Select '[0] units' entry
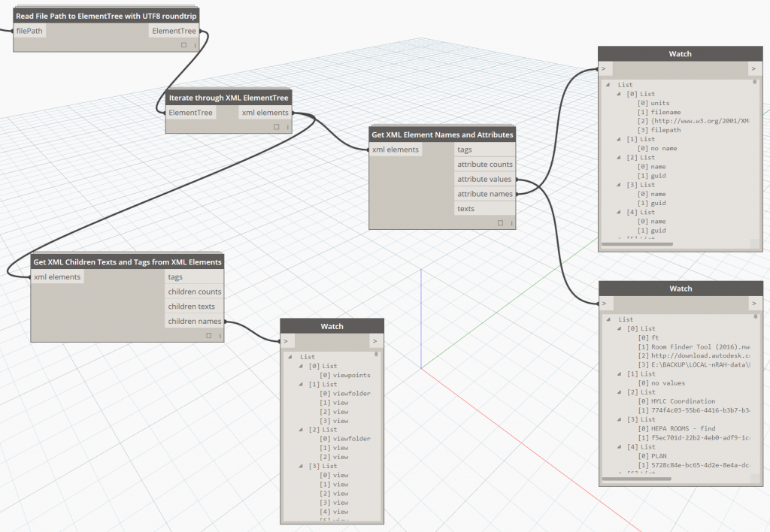The image size is (770, 532). tap(653, 103)
